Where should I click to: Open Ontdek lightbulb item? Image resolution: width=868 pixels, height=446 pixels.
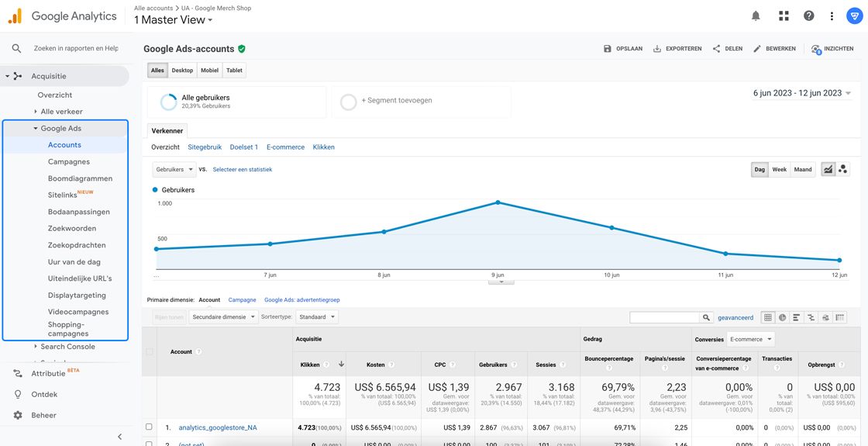pos(34,395)
